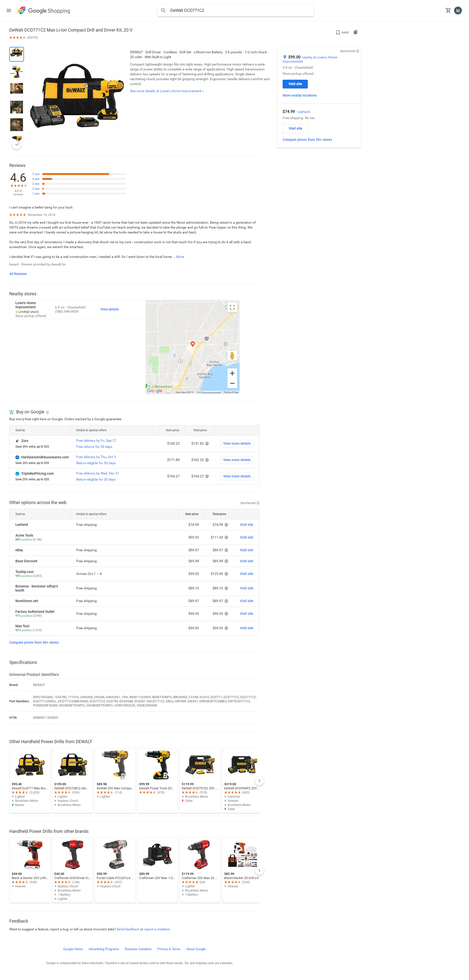Select the second product thumbnail image
Viewport: 469px width, 980px height.
pyautogui.click(x=16, y=72)
